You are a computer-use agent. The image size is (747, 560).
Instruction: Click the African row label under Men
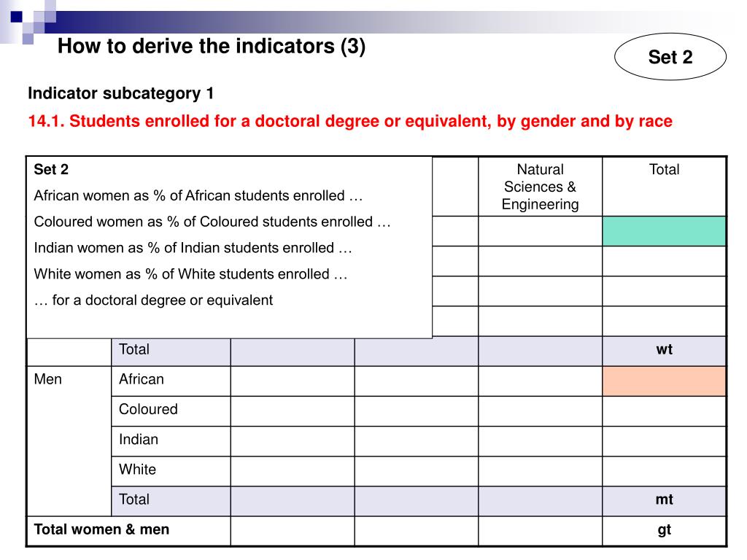pos(141,379)
